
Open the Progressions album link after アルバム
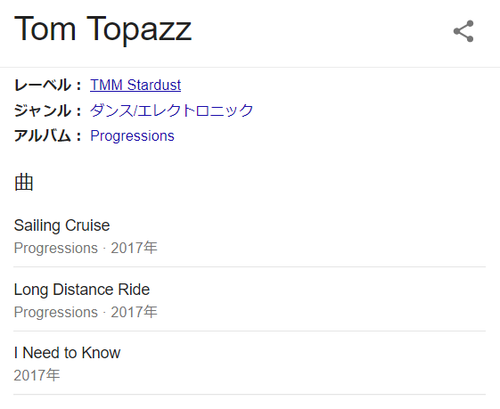point(132,136)
